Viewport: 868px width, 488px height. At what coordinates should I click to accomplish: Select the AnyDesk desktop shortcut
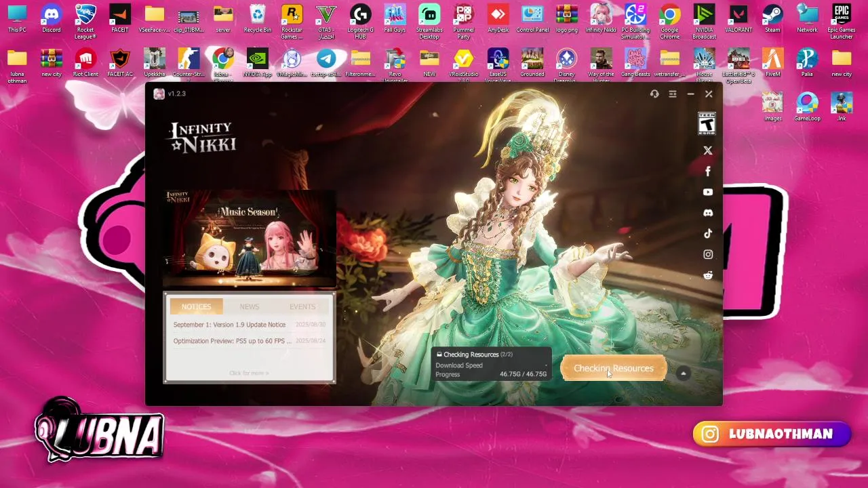498,18
